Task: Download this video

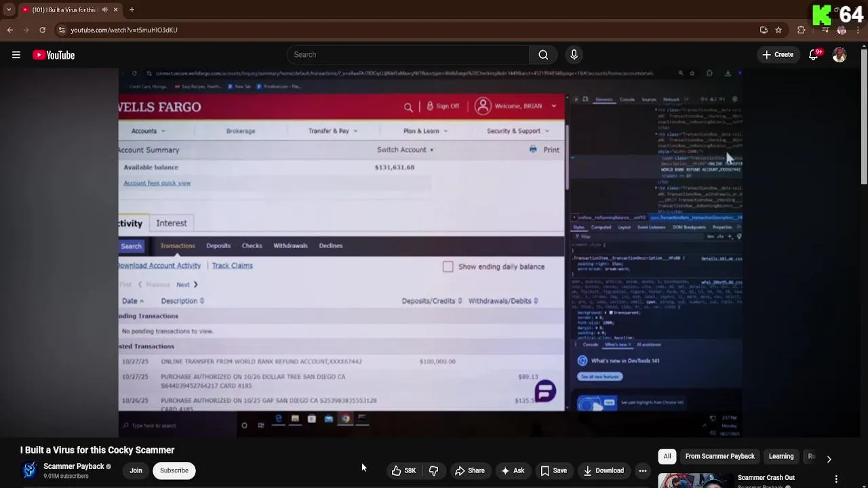Action: [x=603, y=470]
